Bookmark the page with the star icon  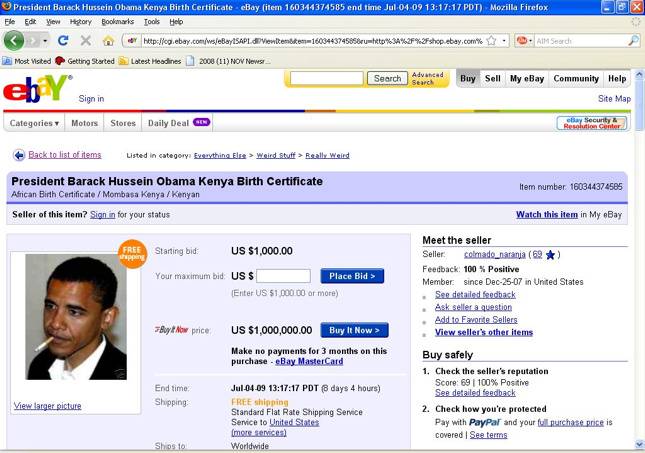point(491,41)
